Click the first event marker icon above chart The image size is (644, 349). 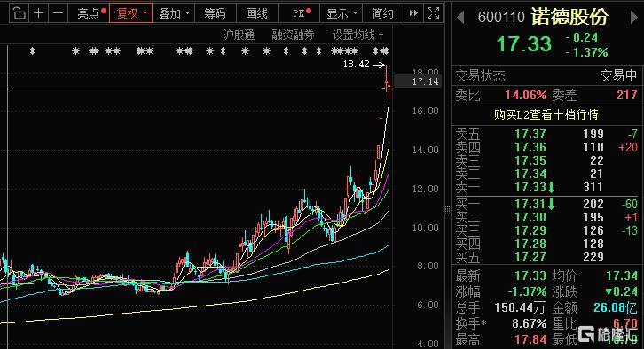coord(33,51)
